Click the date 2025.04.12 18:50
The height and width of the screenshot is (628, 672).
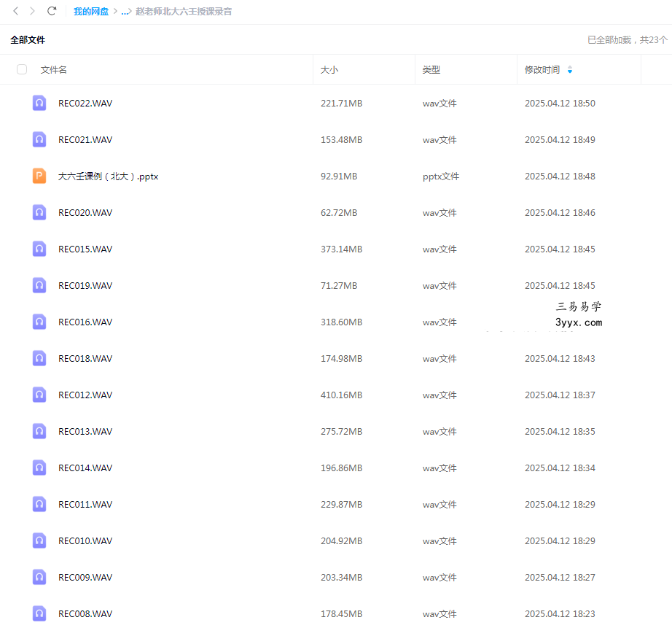click(x=560, y=104)
